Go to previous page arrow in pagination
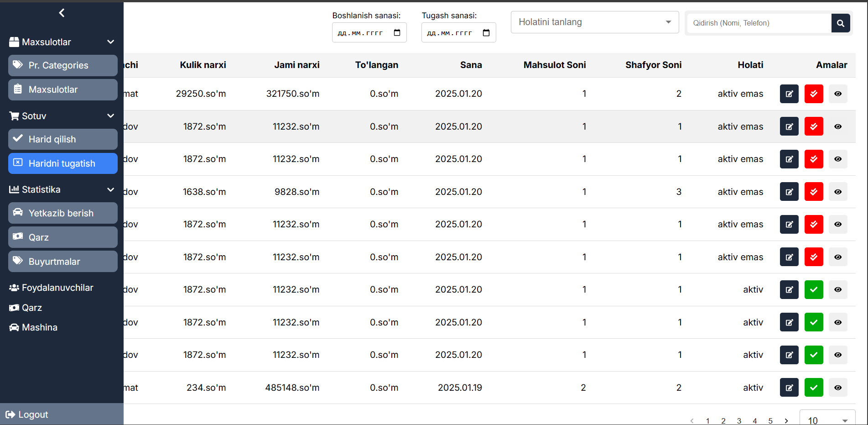 click(692, 421)
